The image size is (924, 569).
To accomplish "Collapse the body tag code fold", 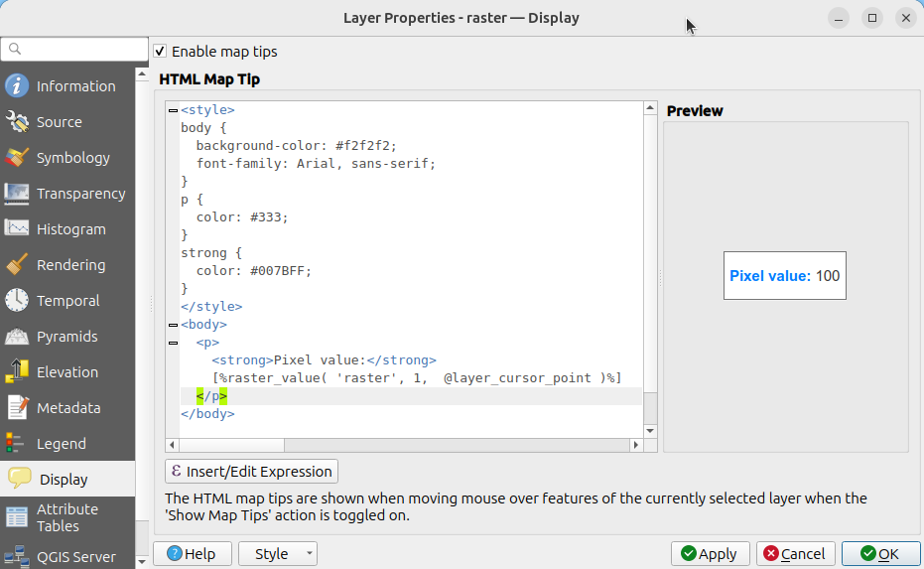I will 173,325.
